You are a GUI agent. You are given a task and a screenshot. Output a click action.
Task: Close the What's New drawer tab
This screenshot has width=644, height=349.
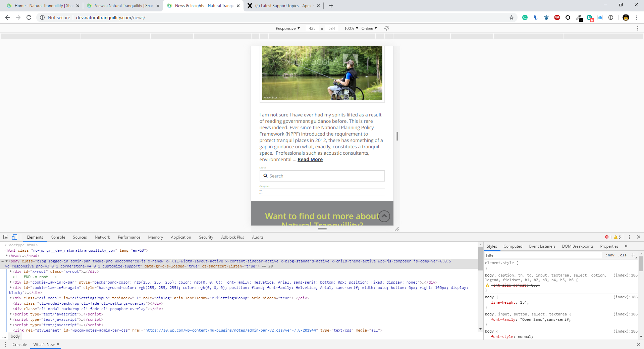(58, 344)
